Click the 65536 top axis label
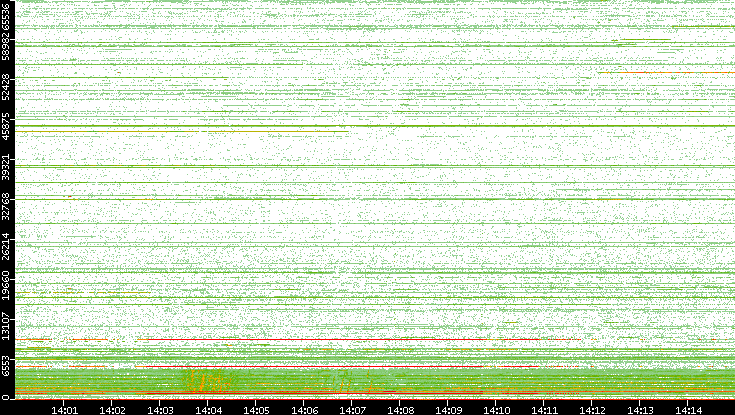The width and height of the screenshot is (735, 415). 6,15
